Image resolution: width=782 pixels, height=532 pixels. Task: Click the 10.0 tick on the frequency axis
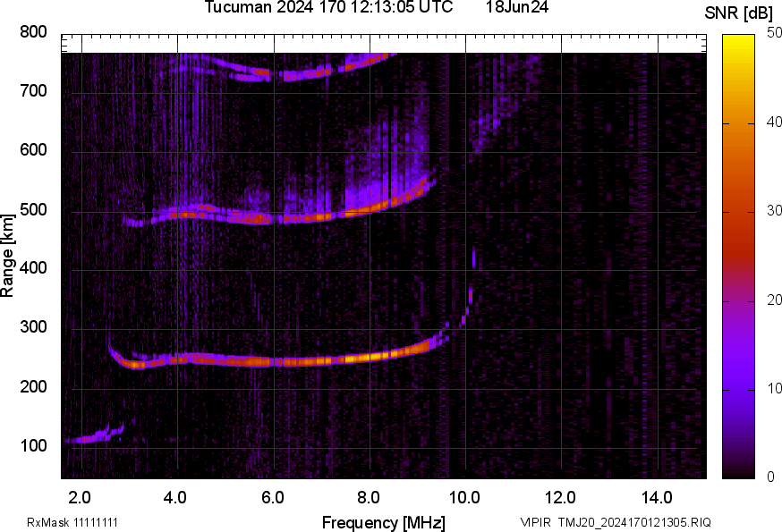(463, 497)
